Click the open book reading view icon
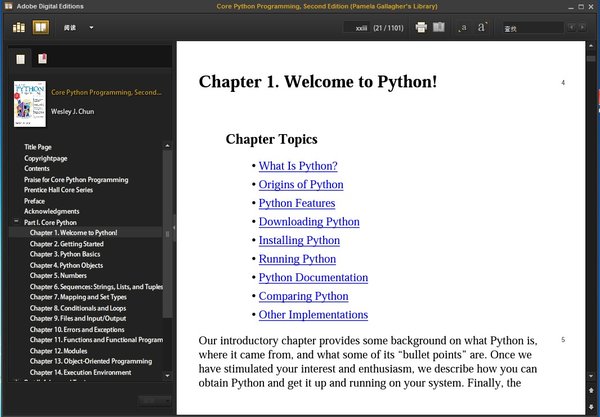This screenshot has width=600, height=417. coord(40,27)
